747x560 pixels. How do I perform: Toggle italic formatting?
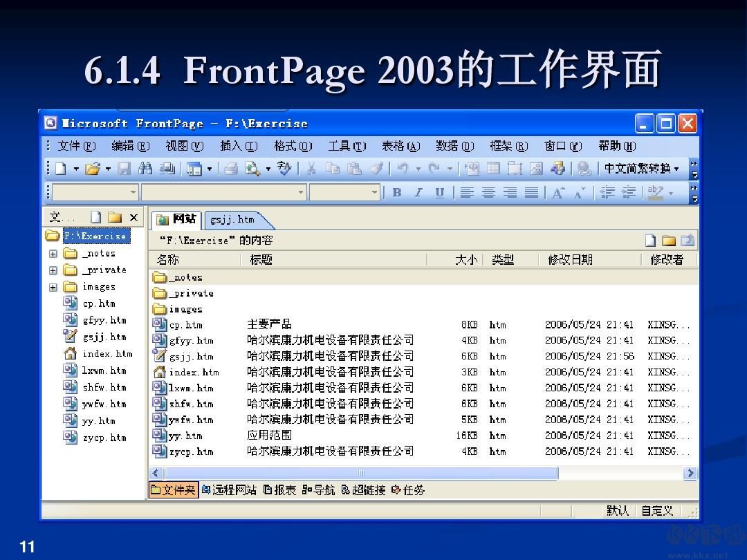click(x=418, y=192)
